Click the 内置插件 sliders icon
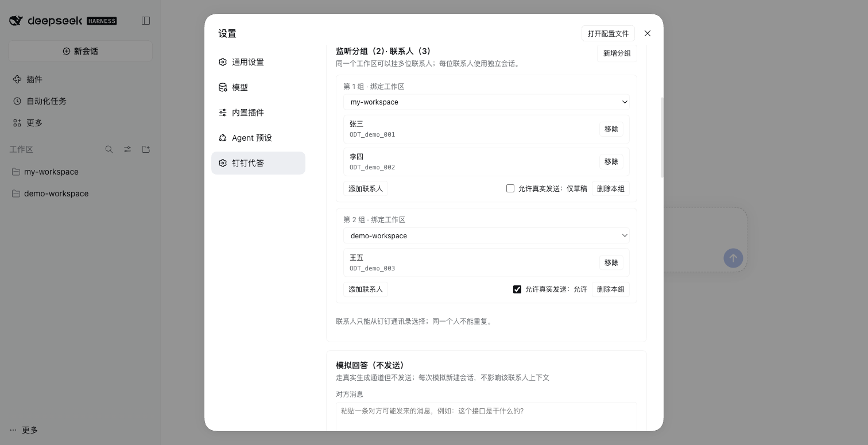The width and height of the screenshot is (868, 445). point(223,113)
